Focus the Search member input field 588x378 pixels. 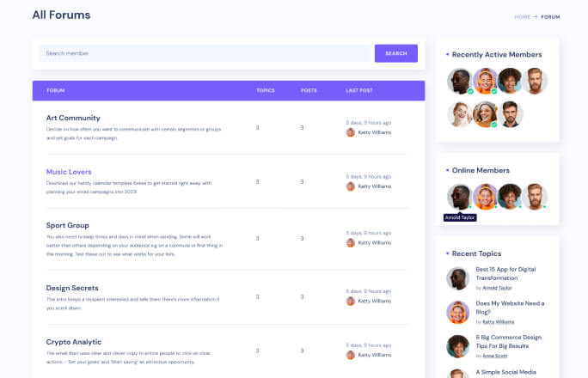point(205,53)
